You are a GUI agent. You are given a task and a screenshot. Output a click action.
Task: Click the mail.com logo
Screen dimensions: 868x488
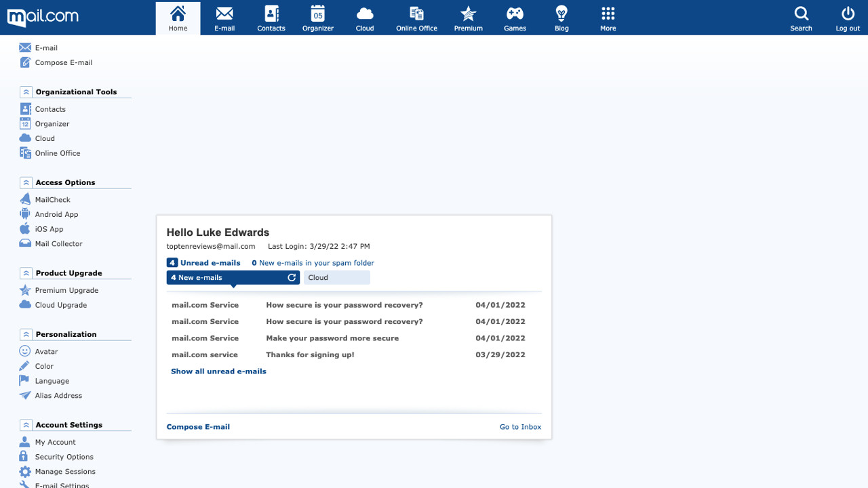pos(43,16)
